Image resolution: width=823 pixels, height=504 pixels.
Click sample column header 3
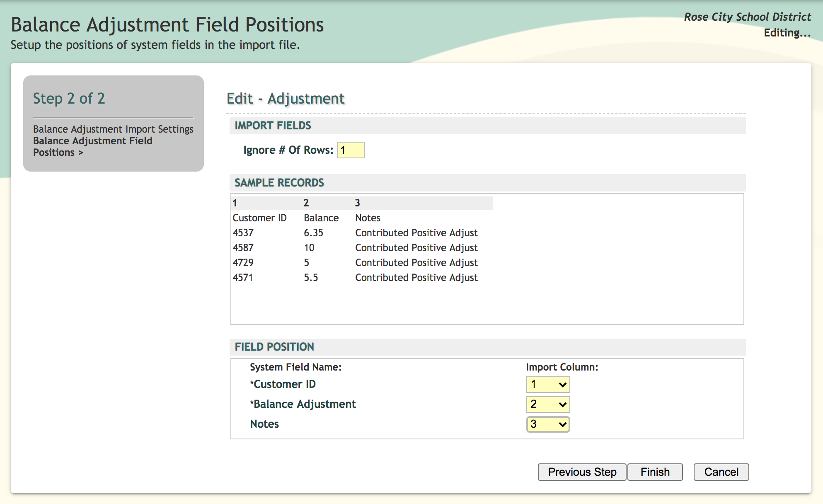(x=358, y=203)
